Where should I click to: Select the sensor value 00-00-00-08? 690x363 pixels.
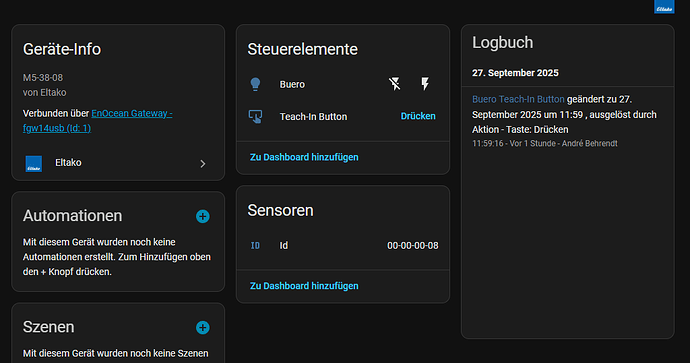[x=413, y=246]
